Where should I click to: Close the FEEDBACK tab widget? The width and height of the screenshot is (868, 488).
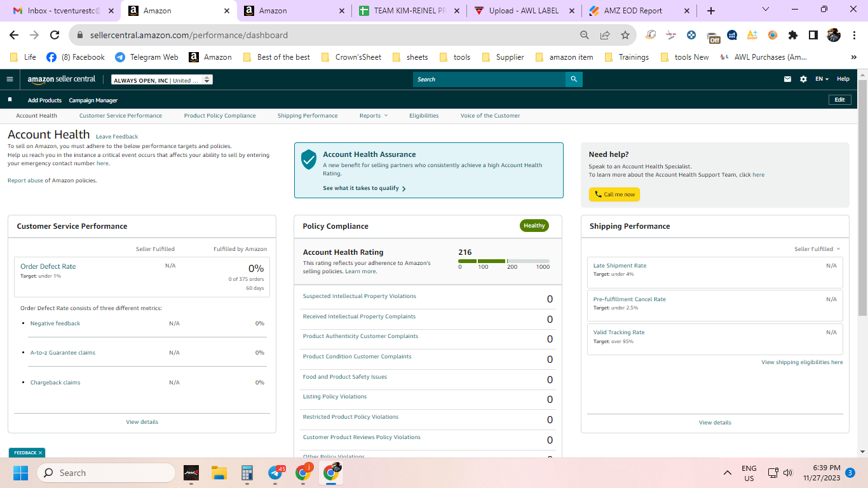click(40, 452)
